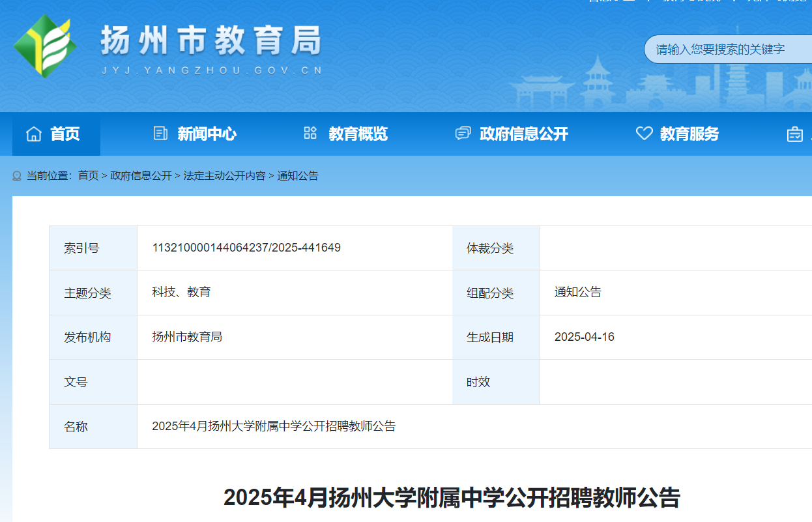Open the 教育概览 navigation menu
The width and height of the screenshot is (812, 522).
coord(345,134)
